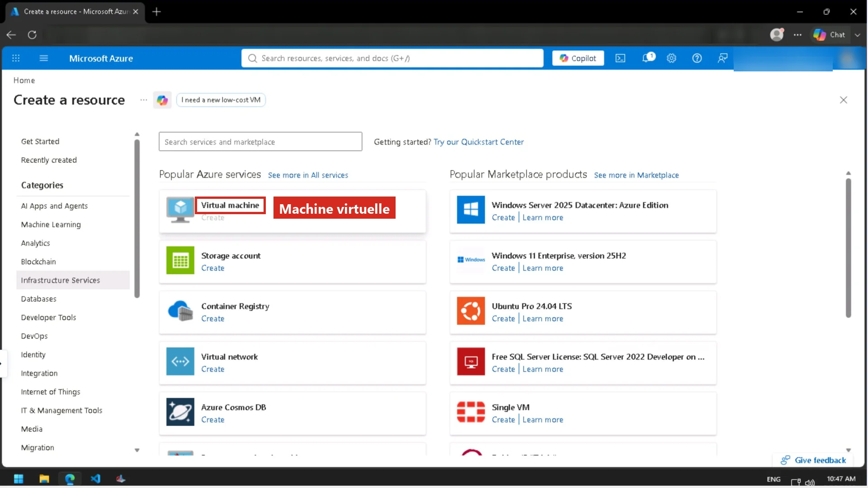Open Visual Studio Code from the taskbar
Image resolution: width=868 pixels, height=488 pixels.
coord(95,479)
